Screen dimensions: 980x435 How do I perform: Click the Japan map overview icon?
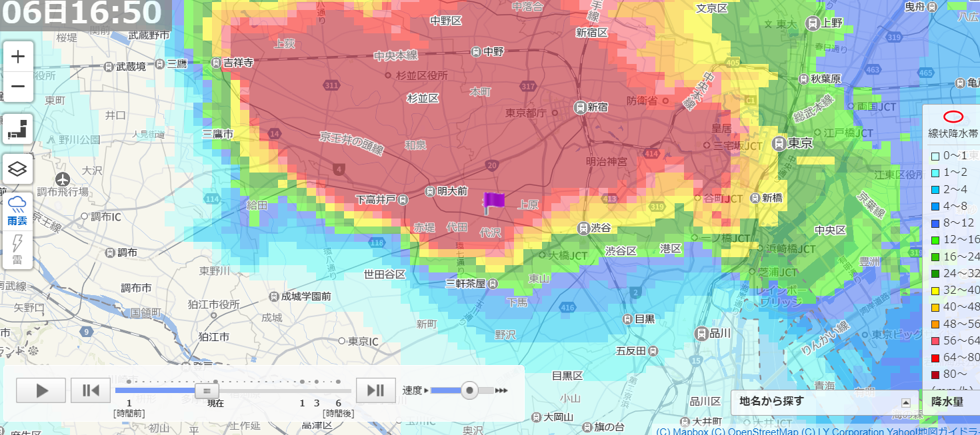pos(18,129)
